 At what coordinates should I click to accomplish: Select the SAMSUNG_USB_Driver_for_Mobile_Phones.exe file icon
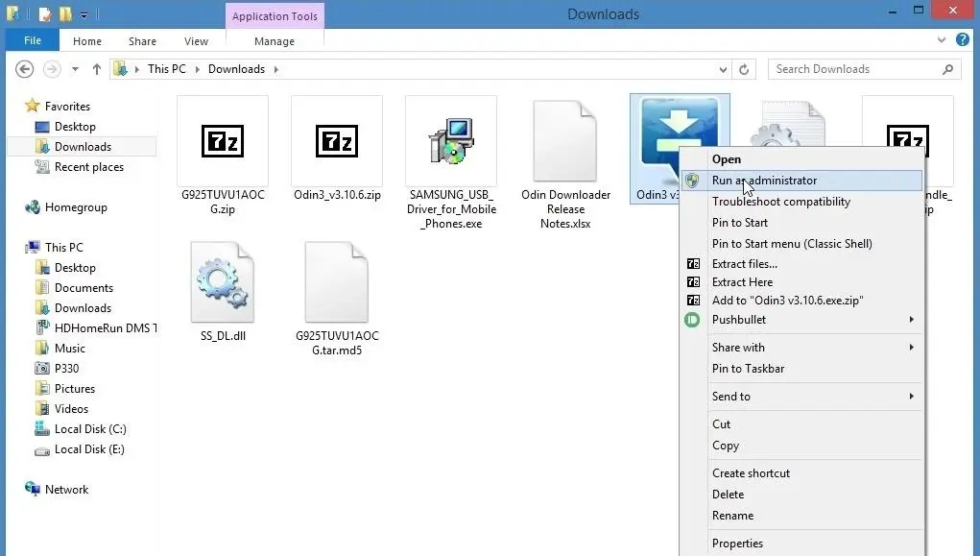(x=450, y=142)
